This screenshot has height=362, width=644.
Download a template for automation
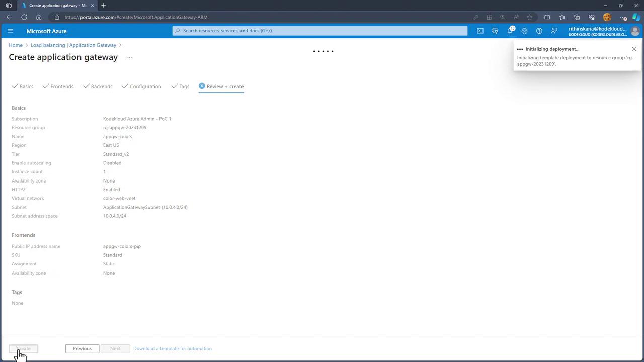tap(173, 348)
